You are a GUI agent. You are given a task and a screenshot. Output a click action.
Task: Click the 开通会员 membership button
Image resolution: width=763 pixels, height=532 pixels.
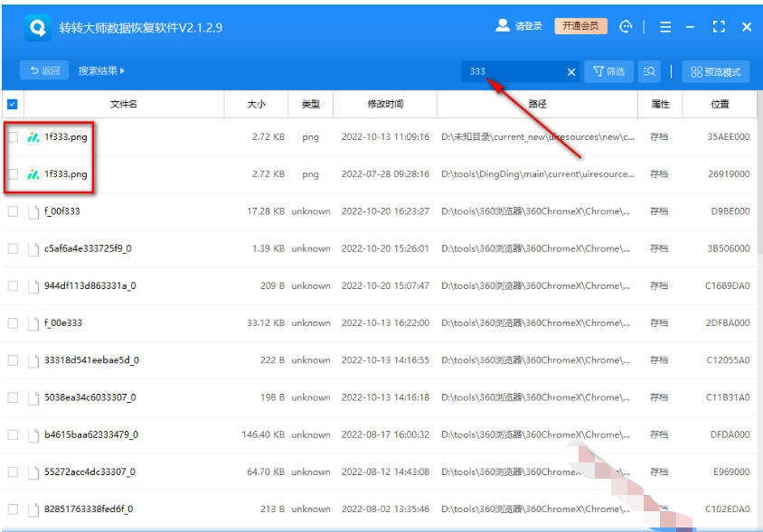pyautogui.click(x=580, y=26)
